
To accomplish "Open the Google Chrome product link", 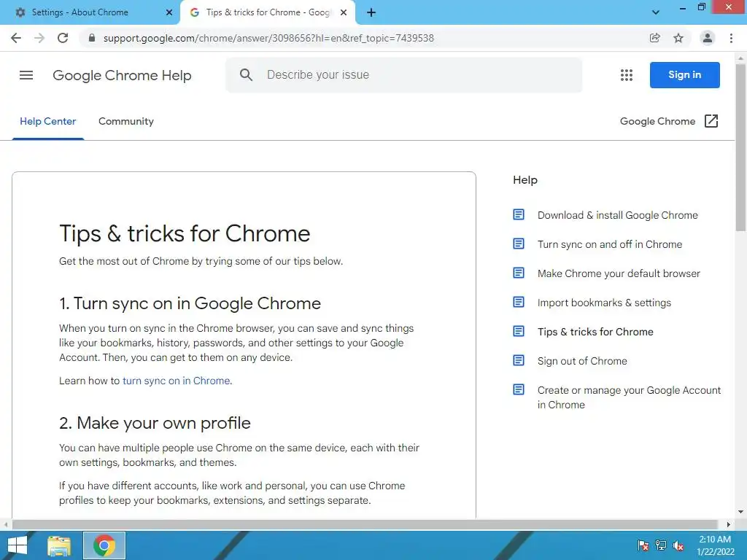I will click(x=657, y=122).
